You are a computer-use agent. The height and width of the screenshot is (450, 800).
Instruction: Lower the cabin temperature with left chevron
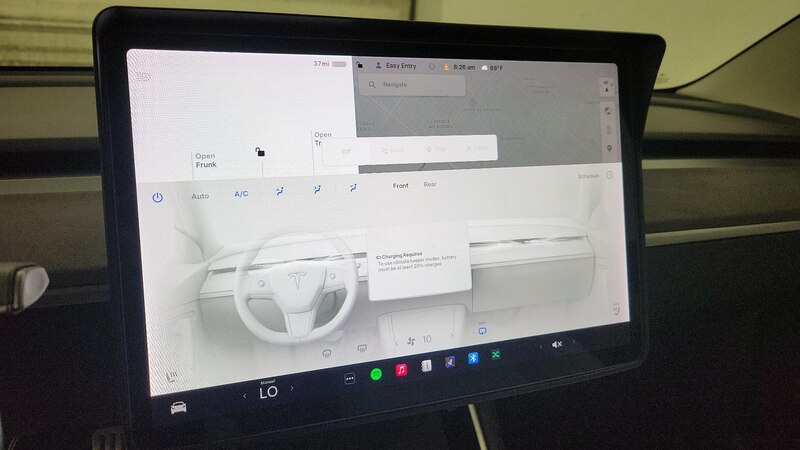(245, 396)
